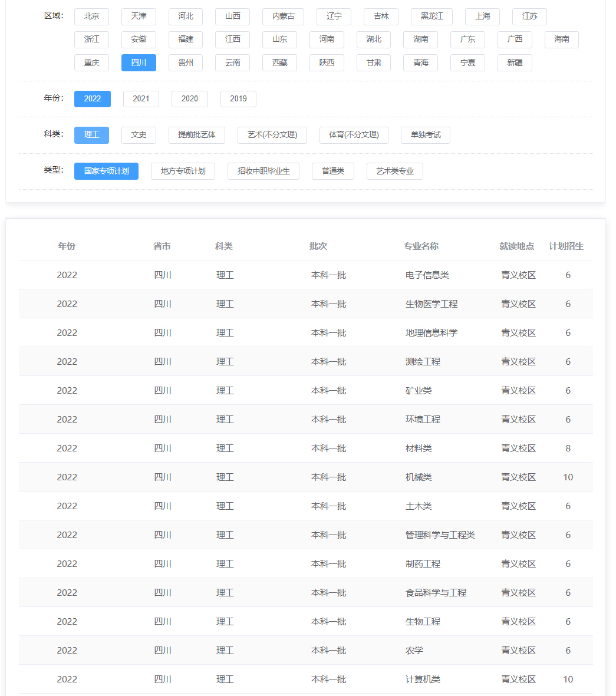Choose 西藏 region
Screen dimensions: 616x696
[279, 63]
